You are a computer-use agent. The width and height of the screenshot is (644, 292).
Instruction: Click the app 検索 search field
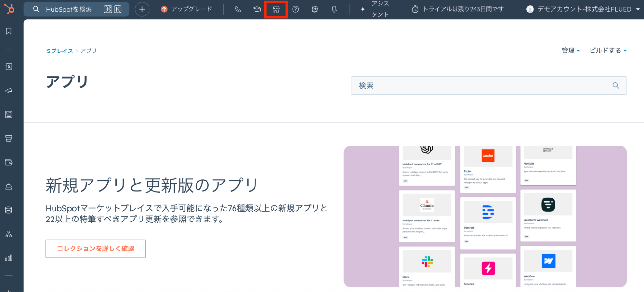pos(483,86)
